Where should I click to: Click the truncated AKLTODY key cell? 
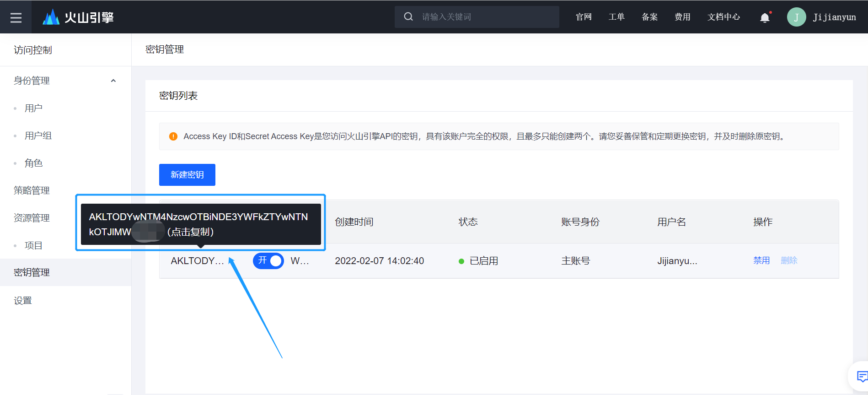click(x=197, y=261)
